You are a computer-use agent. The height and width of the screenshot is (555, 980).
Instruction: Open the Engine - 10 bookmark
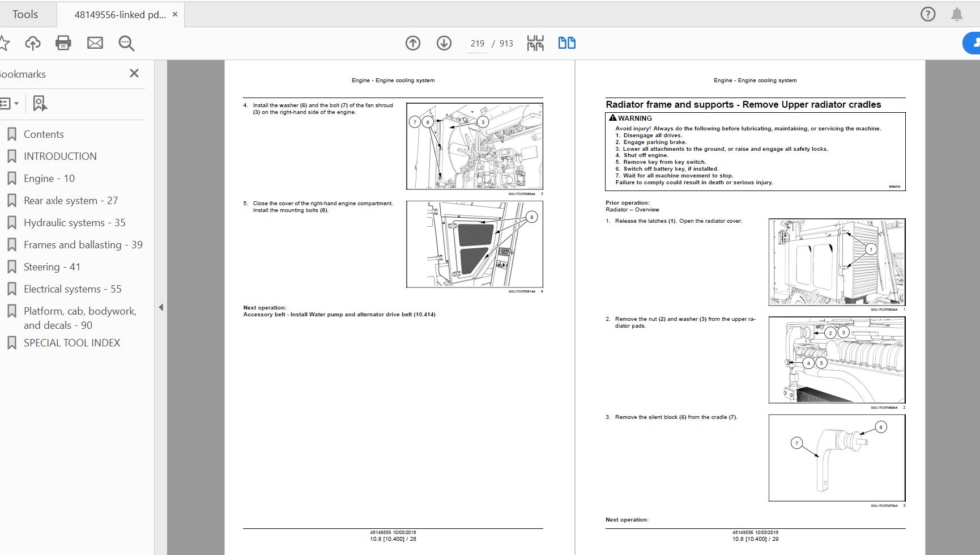[49, 179]
